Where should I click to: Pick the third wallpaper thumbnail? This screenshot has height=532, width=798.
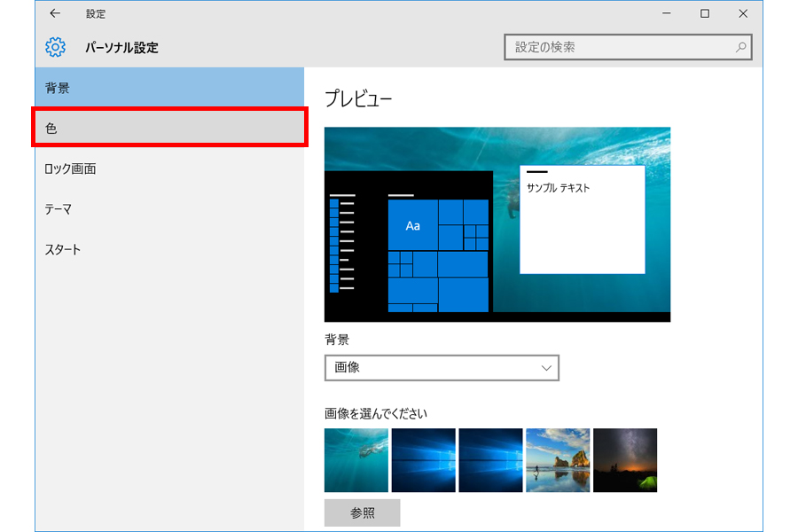[x=490, y=460]
